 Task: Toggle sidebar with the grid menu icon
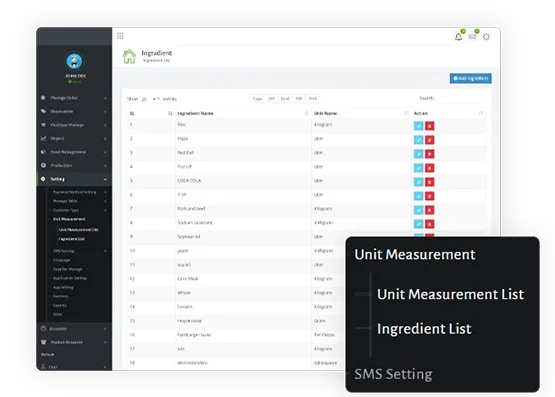click(120, 36)
